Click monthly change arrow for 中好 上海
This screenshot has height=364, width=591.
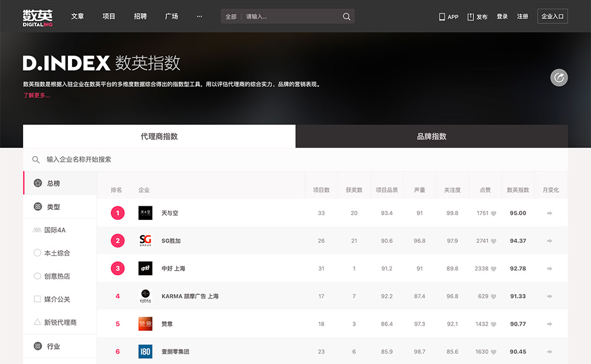pyautogui.click(x=550, y=269)
